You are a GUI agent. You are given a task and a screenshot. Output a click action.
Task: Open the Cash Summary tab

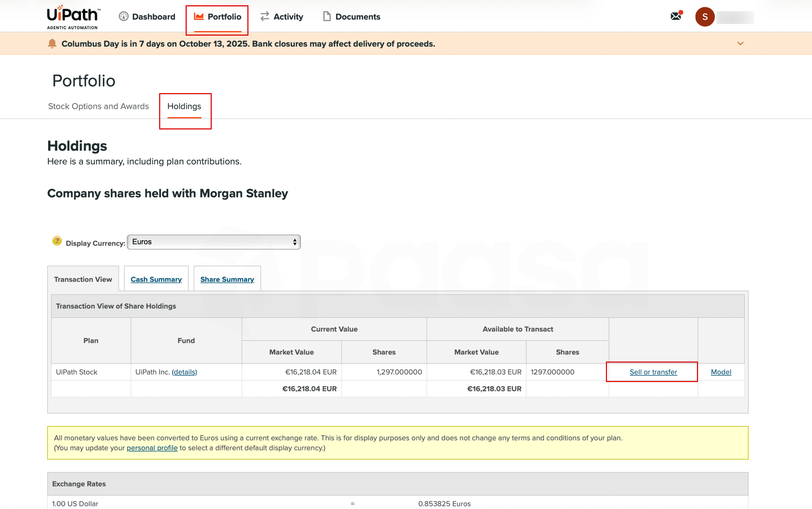coord(156,279)
